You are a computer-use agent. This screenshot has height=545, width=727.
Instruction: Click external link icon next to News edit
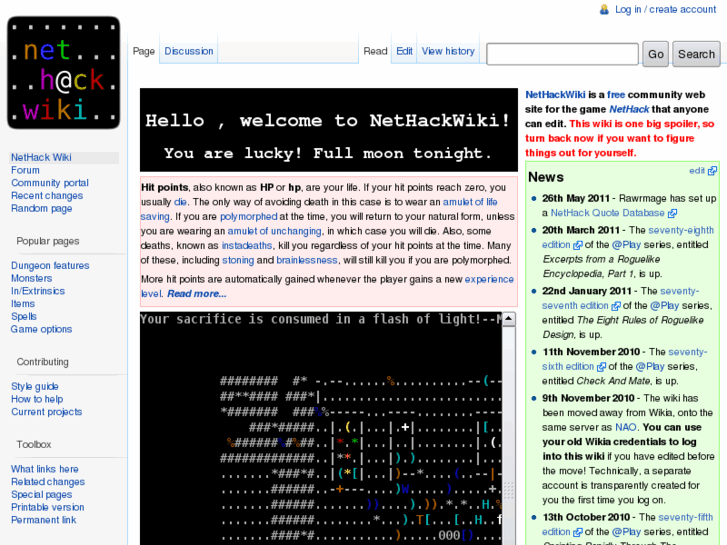point(712,171)
